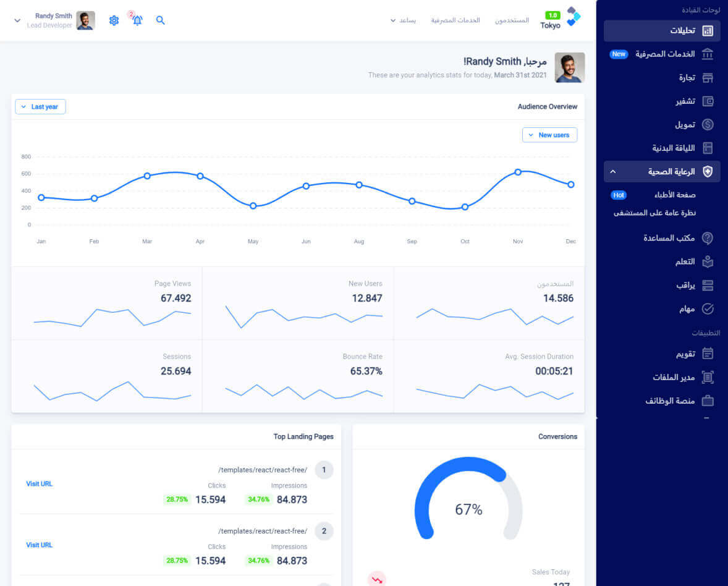Click the dollar icon beside تمويل
This screenshot has width=728, height=586.
(708, 125)
